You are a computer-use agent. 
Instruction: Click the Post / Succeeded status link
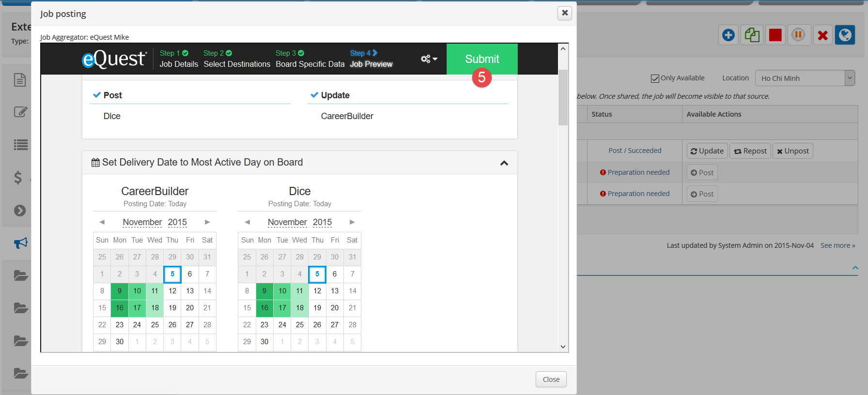pyautogui.click(x=635, y=151)
